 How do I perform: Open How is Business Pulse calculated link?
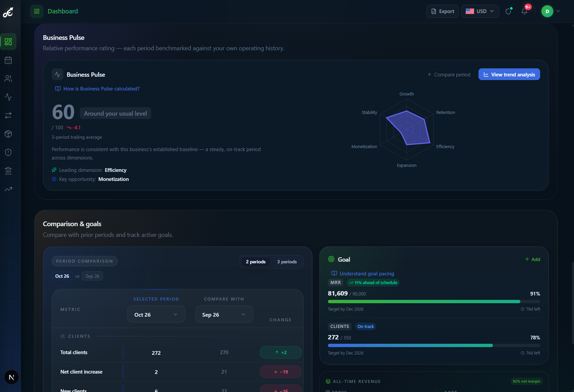(x=97, y=89)
